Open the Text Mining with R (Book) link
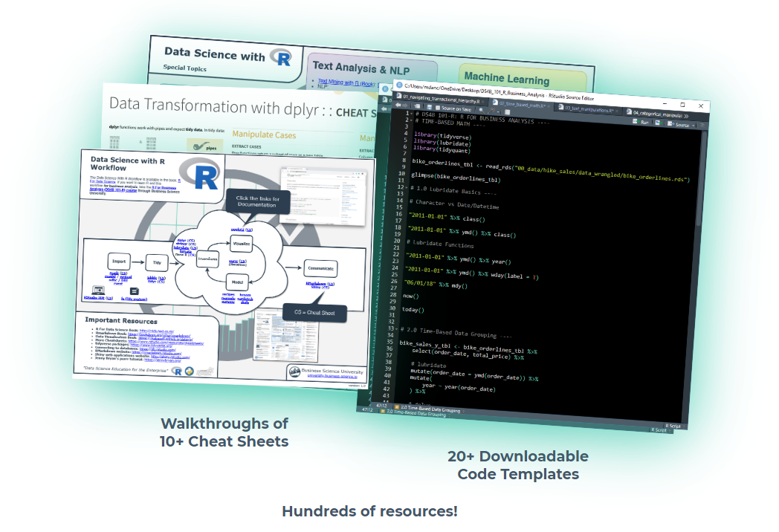Screen dimensions: 779x532 [x=346, y=82]
